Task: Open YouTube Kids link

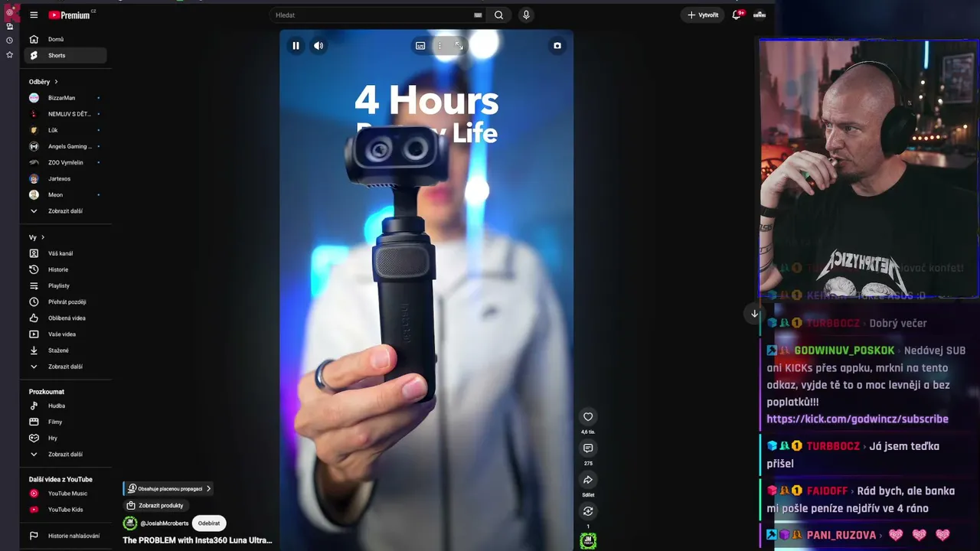Action: [x=65, y=510]
